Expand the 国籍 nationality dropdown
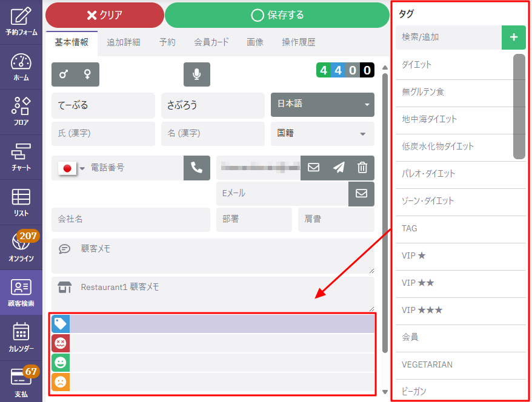532x402 pixels. [x=322, y=134]
